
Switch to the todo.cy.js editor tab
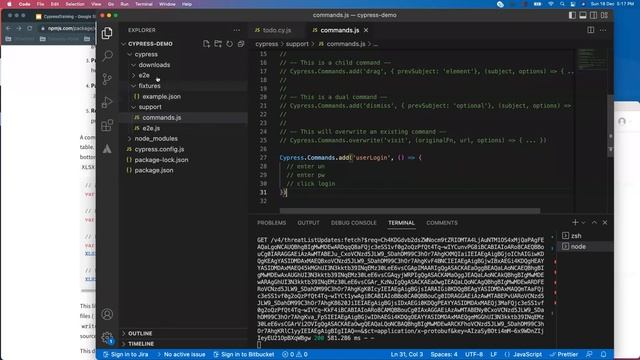click(277, 30)
